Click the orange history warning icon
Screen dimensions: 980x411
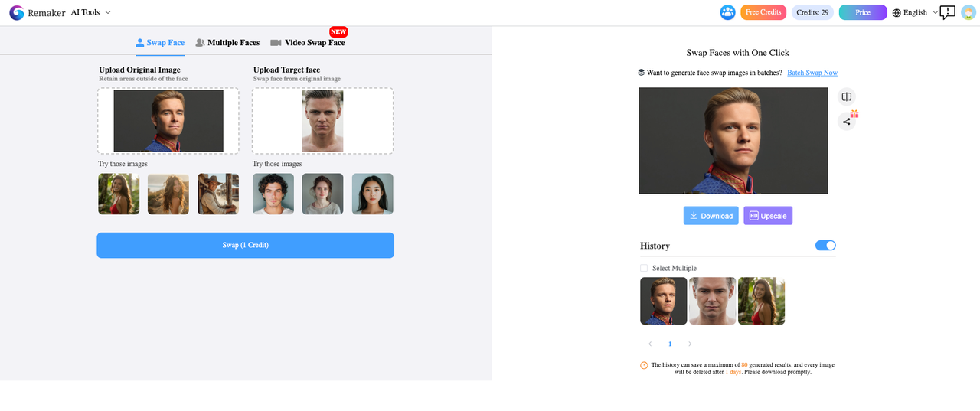644,365
